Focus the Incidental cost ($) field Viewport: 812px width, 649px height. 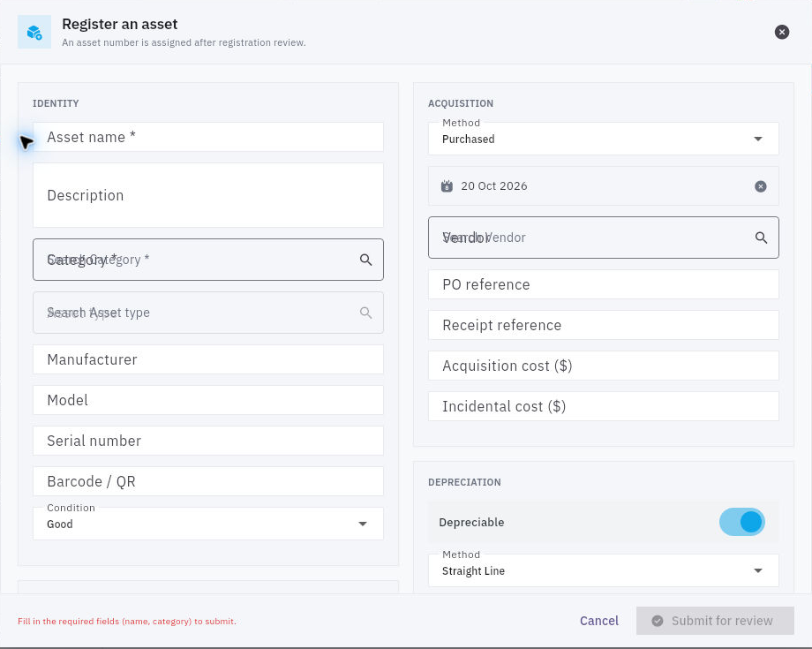(x=604, y=406)
